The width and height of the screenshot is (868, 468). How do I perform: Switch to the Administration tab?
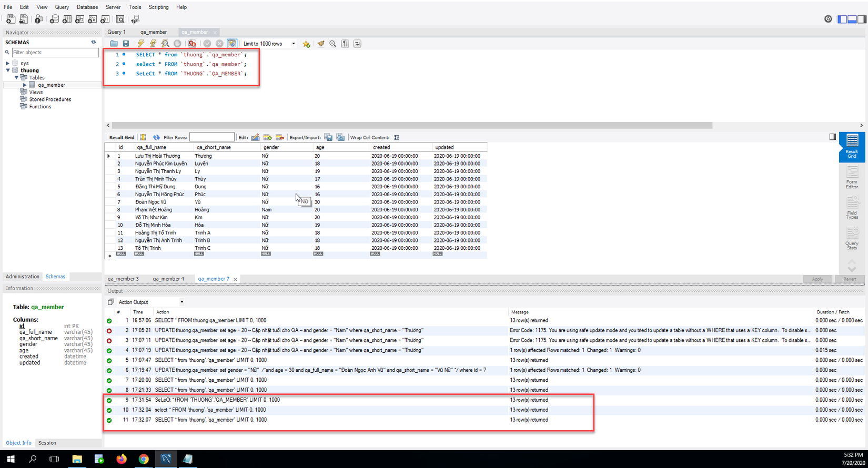(x=23, y=277)
